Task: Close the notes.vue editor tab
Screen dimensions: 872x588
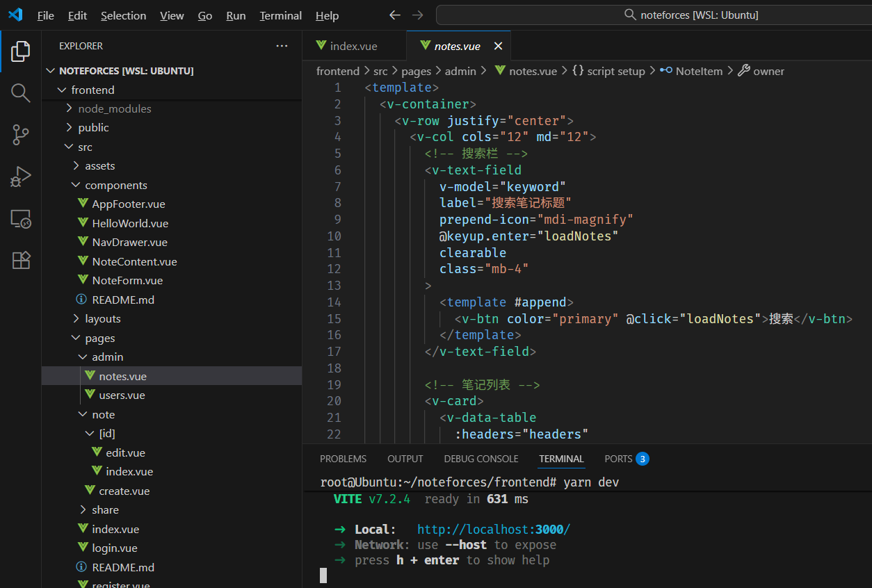Action: pyautogui.click(x=498, y=46)
